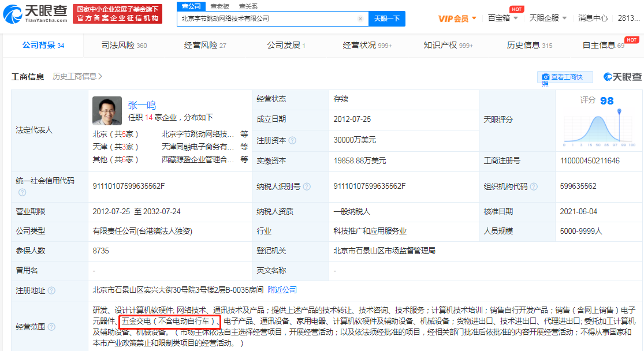Click the help icon next to 纳税人识别号
This screenshot has height=351, width=644.
[307, 186]
